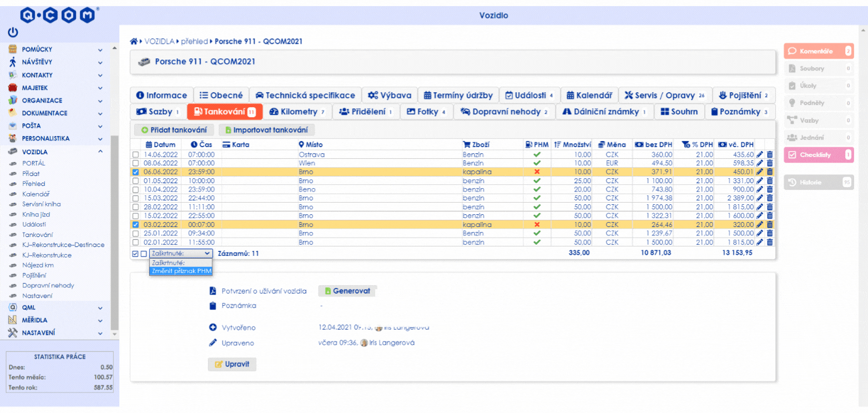Edit the 14.06.2022 Ostrava refuel record
868x413 pixels.
click(x=760, y=154)
